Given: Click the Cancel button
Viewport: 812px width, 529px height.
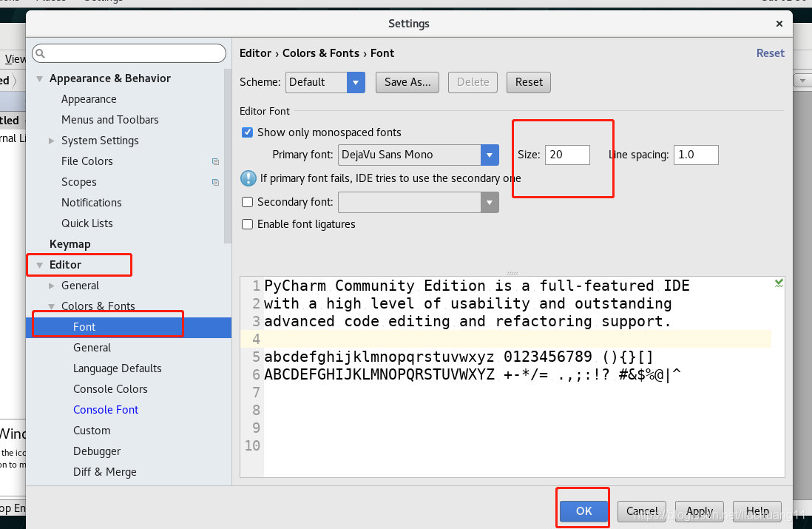Looking at the screenshot, I should click(642, 511).
